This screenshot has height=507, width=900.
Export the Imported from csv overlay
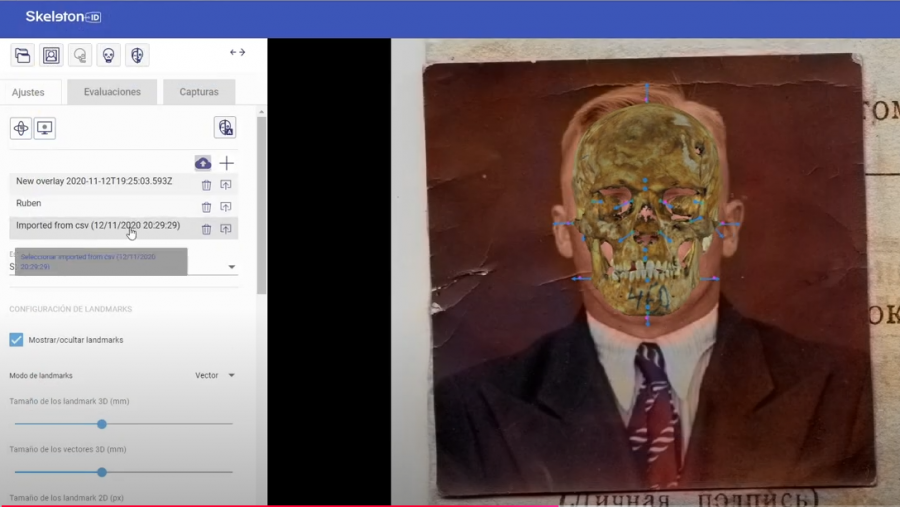(x=226, y=229)
